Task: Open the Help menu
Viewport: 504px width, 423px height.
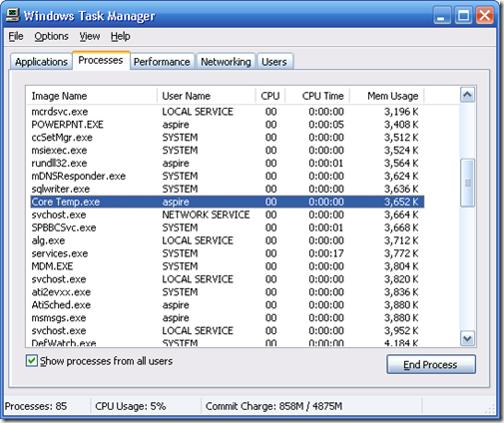Action: tap(120, 36)
